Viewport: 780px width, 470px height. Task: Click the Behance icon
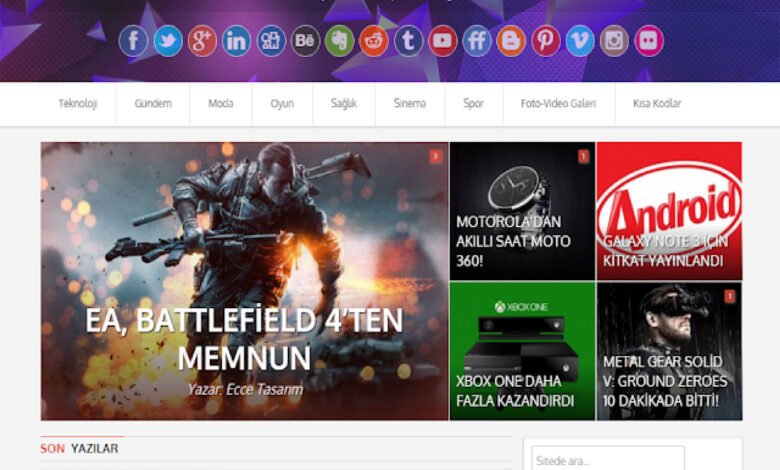tap(305, 41)
